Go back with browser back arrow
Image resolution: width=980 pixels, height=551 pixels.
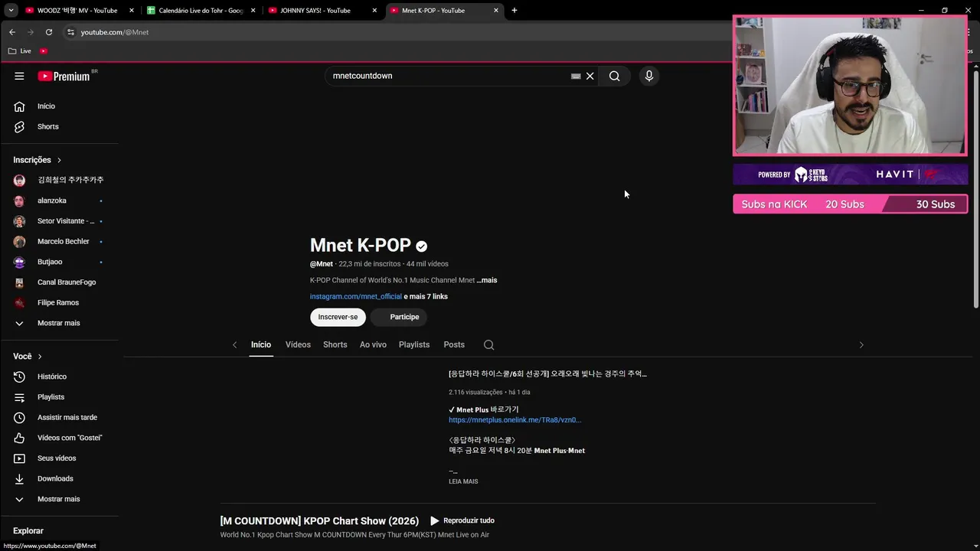(x=11, y=32)
